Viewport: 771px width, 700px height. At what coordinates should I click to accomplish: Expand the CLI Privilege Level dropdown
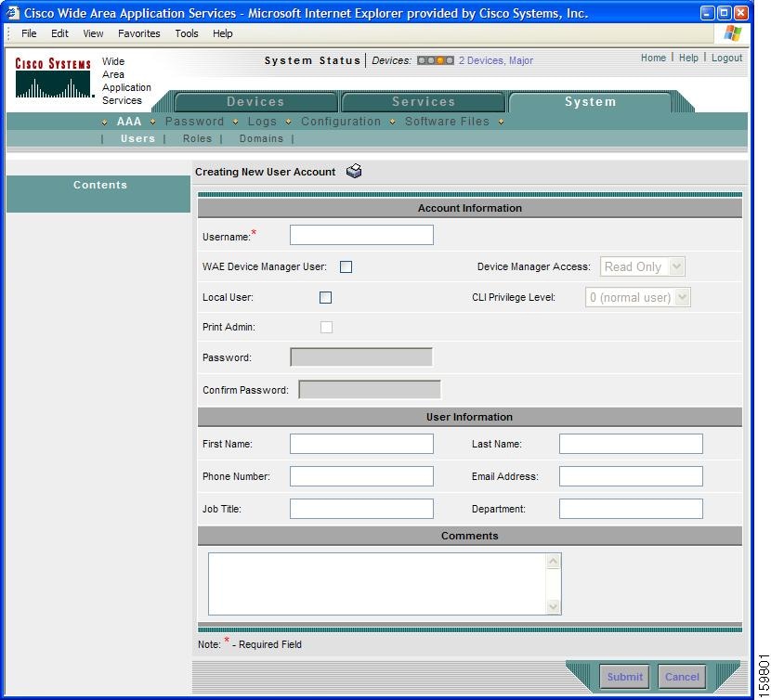[638, 297]
